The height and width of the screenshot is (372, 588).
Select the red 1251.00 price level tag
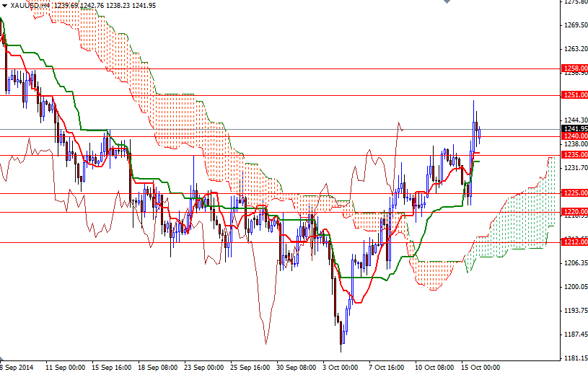[x=574, y=94]
